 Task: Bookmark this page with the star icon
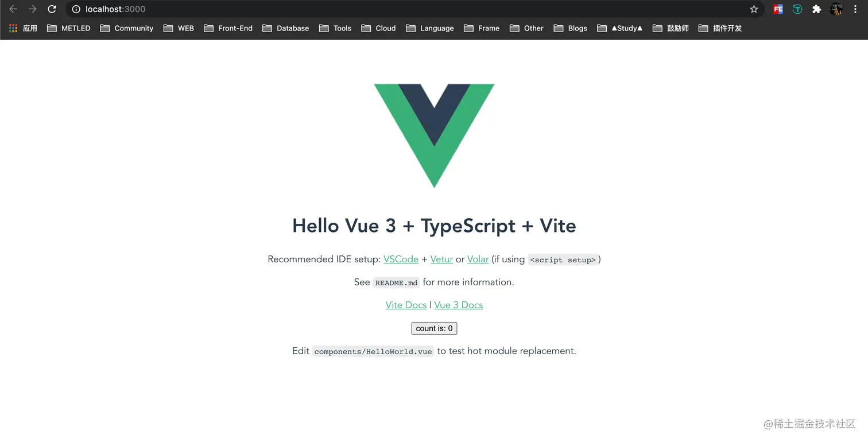[x=754, y=9]
